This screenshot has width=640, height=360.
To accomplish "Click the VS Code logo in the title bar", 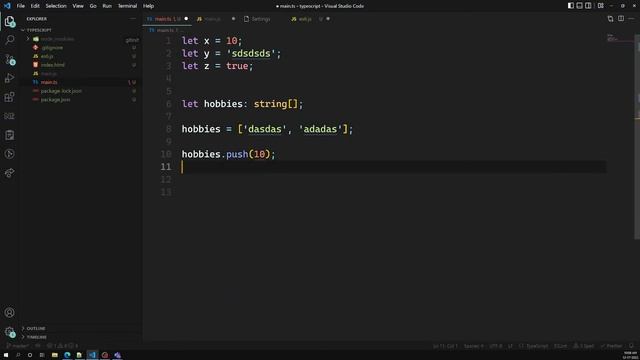I will tap(7, 6).
